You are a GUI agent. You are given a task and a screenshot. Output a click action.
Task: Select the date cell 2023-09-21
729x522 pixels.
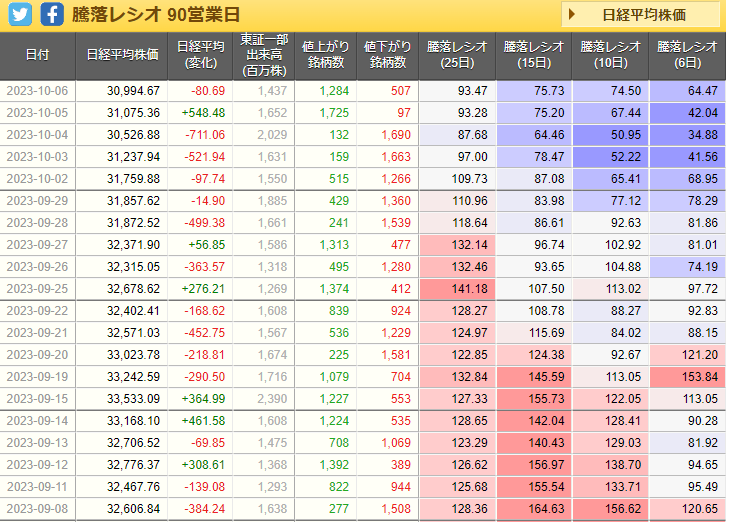pyautogui.click(x=37, y=333)
